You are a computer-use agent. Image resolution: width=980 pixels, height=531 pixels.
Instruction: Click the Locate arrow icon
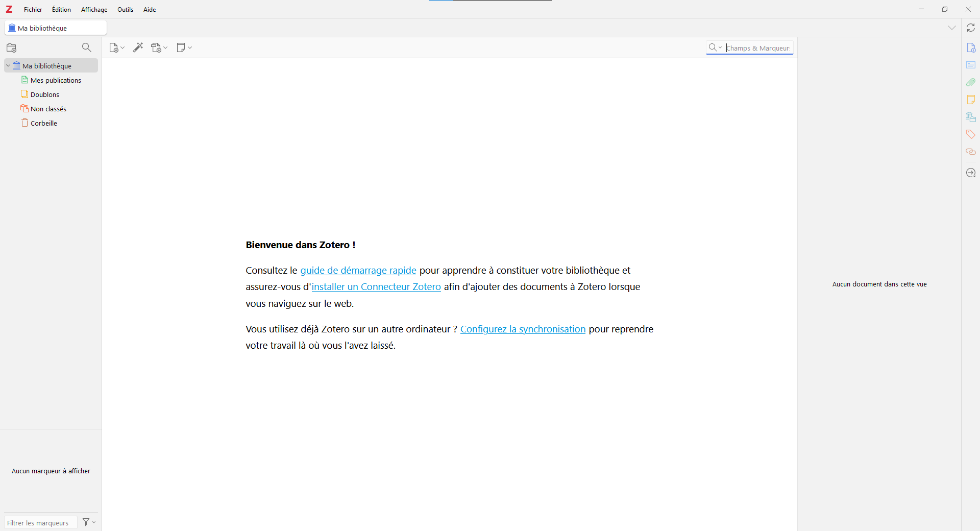point(971,173)
